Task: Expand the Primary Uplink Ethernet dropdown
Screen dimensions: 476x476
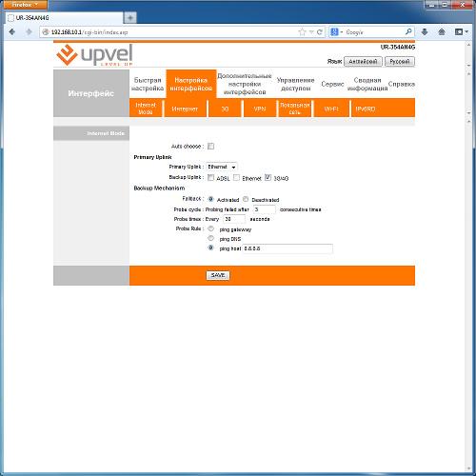Action: [222, 167]
